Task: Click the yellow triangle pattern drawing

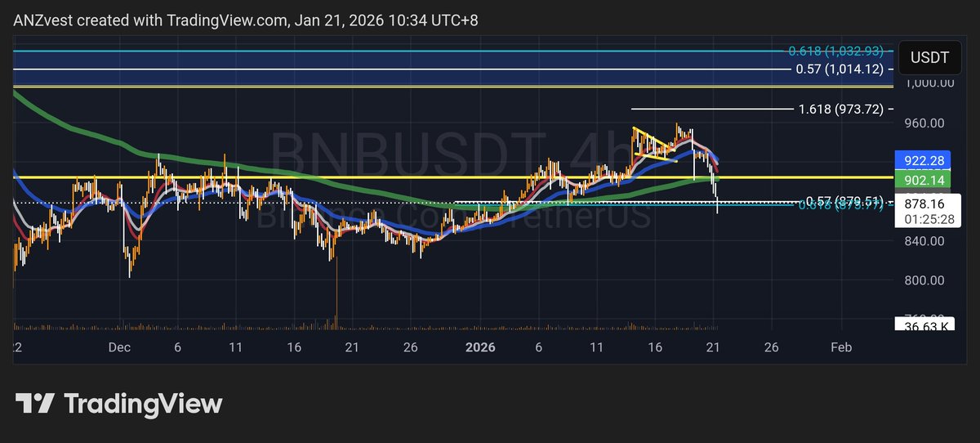Action: tap(655, 145)
